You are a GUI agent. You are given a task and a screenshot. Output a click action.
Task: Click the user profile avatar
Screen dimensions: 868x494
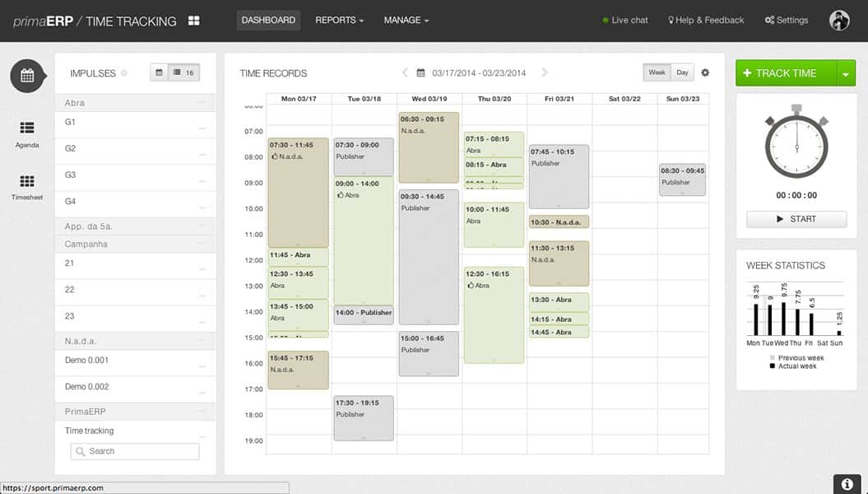(839, 21)
